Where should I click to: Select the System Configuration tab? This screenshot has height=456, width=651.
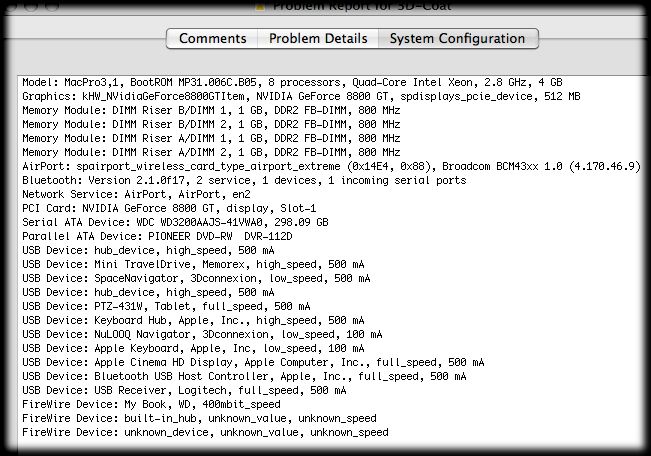[x=458, y=39]
